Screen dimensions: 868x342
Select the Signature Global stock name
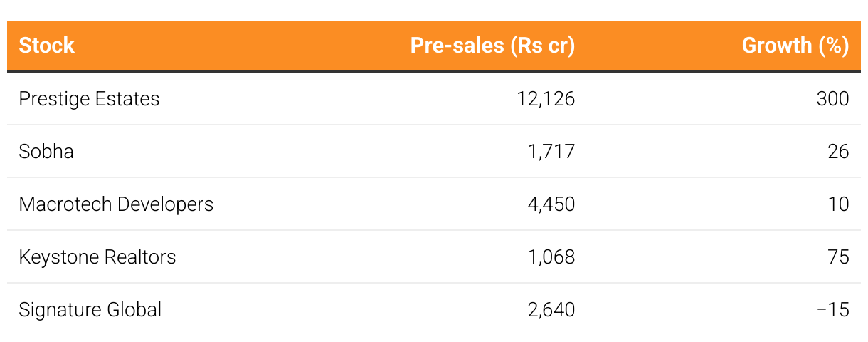90,309
